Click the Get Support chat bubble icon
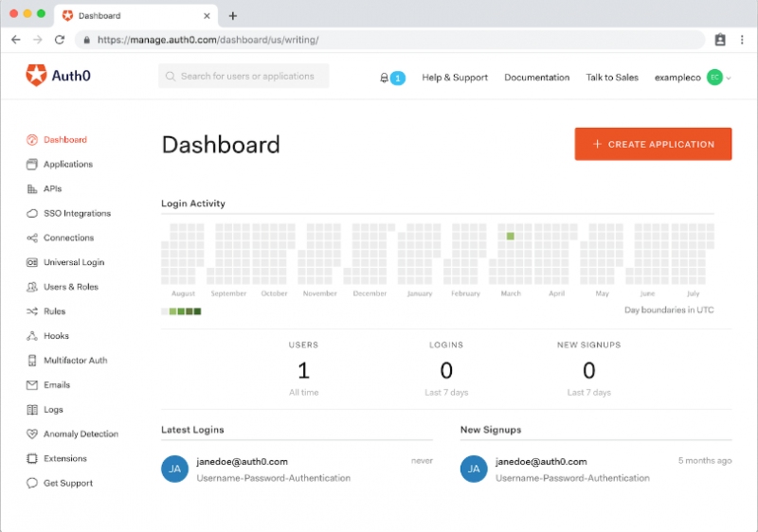The height and width of the screenshot is (532, 758). click(x=32, y=483)
